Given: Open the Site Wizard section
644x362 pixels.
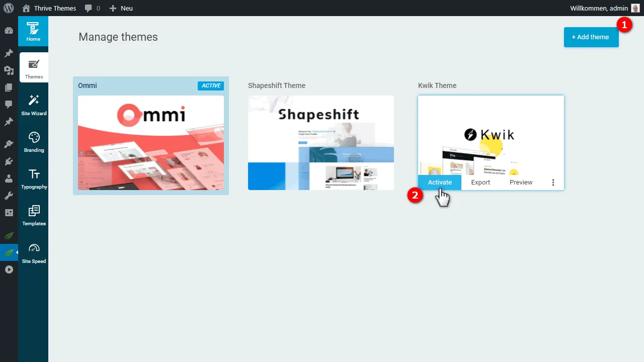Looking at the screenshot, I should [34, 105].
